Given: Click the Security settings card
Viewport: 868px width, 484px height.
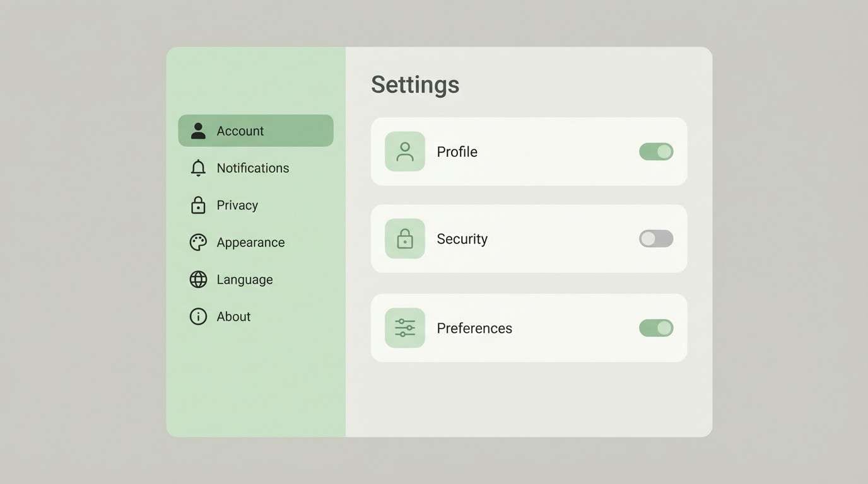Looking at the screenshot, I should (x=529, y=238).
